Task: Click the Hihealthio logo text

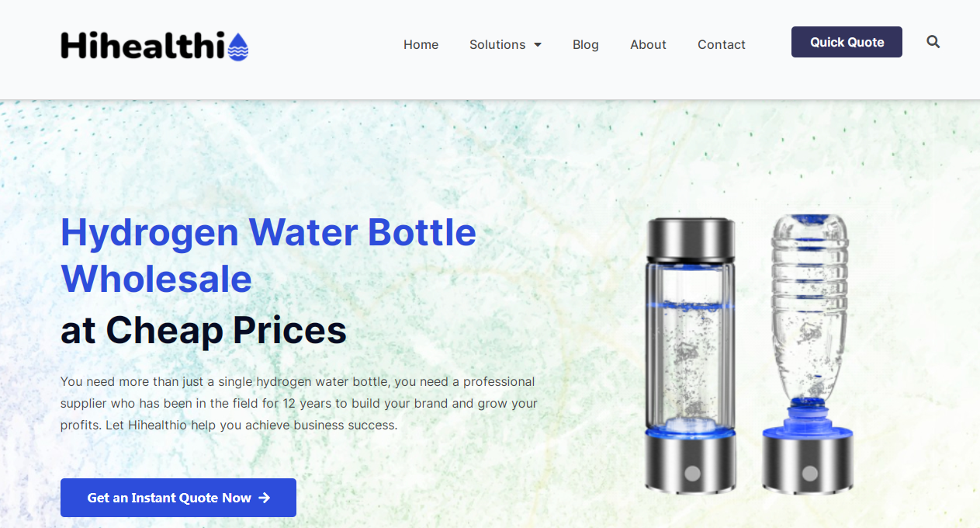Action: [143, 46]
